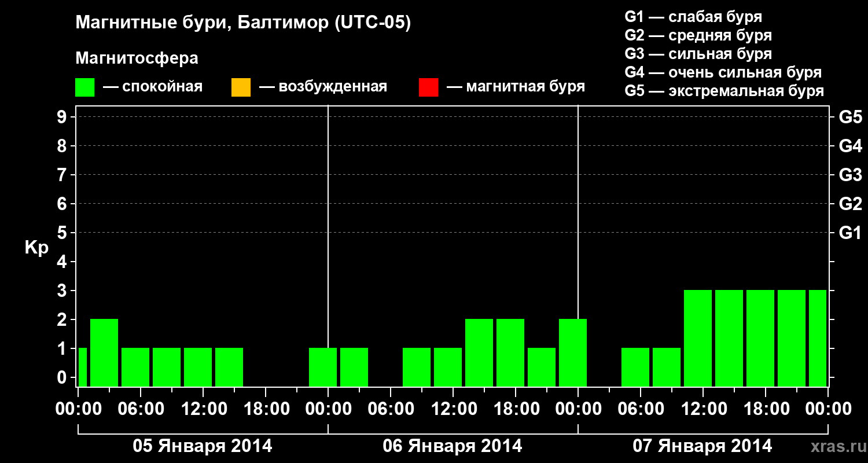Click the first Kp 2 bar on 05 January
This screenshot has width=868, height=463.
104,352
